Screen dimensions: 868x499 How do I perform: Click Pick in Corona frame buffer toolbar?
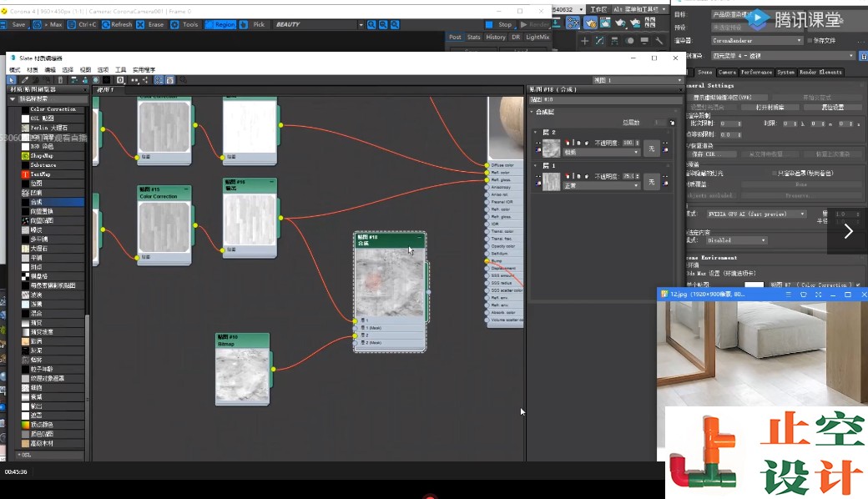click(x=252, y=24)
